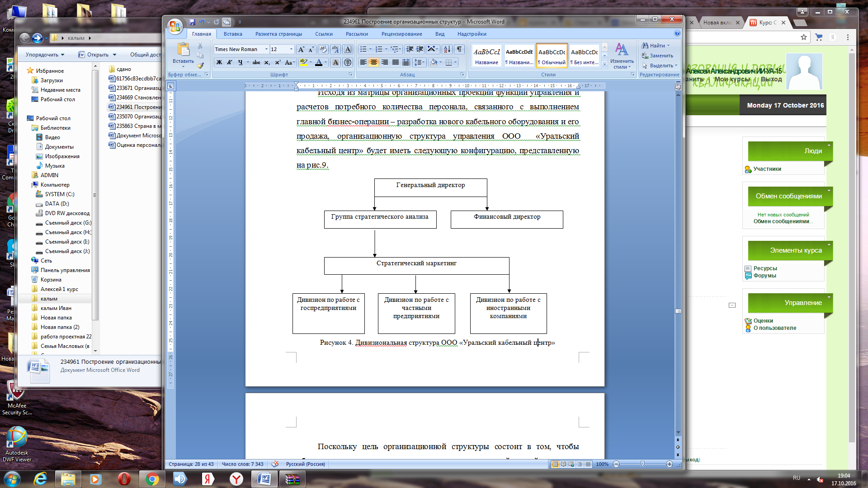Open the Ссылки ribbon tab

tap(324, 34)
